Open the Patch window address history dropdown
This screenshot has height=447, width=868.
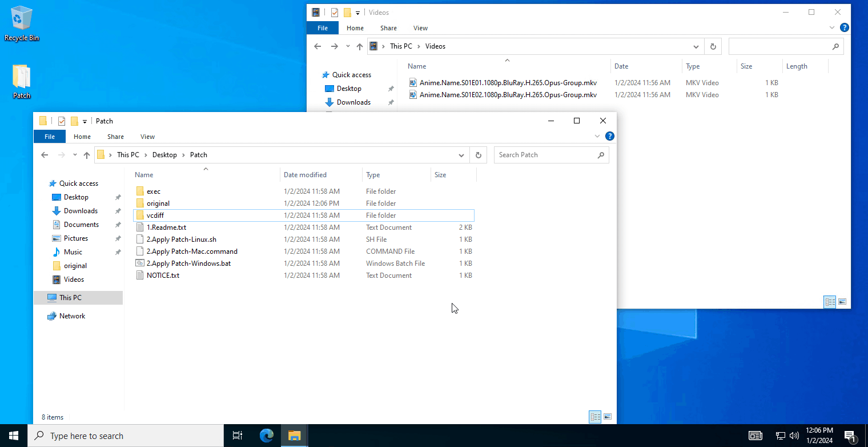pos(461,155)
